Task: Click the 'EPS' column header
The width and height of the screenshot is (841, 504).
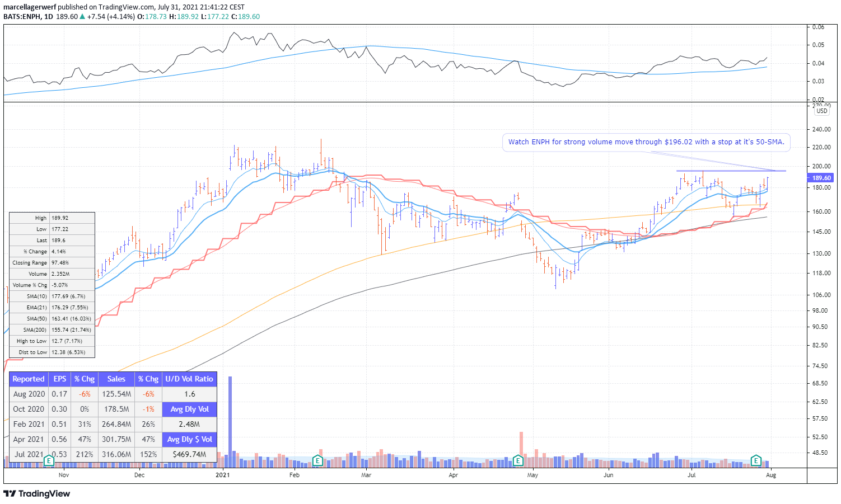Action: (60, 379)
